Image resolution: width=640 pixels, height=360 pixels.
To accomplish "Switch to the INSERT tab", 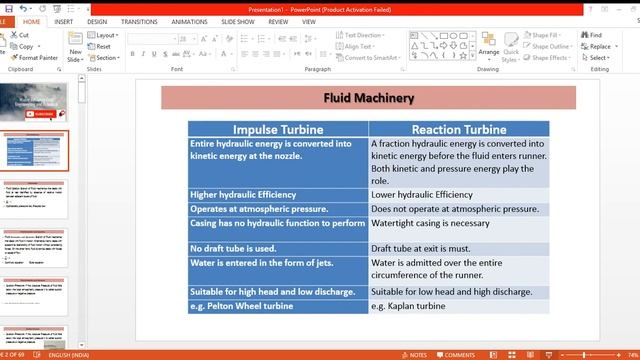I will tap(64, 22).
